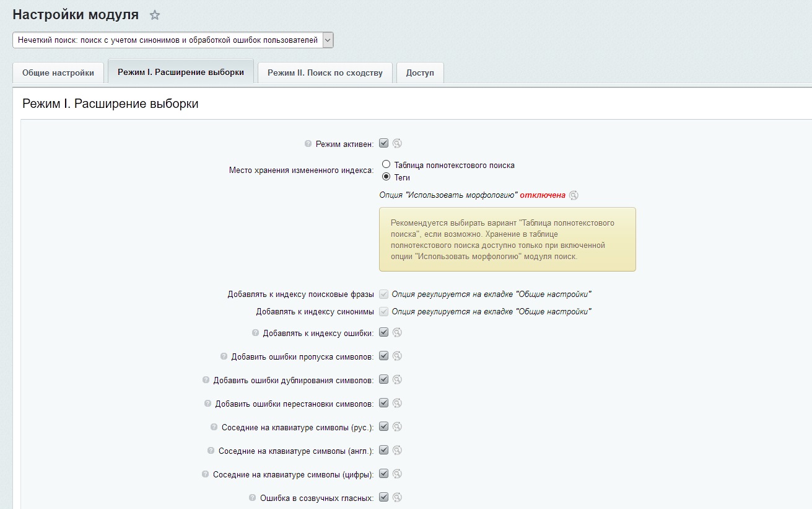Click the help icon beside Добавлять к индексу ошибки
Screen dimensions: 812x509
[255, 333]
